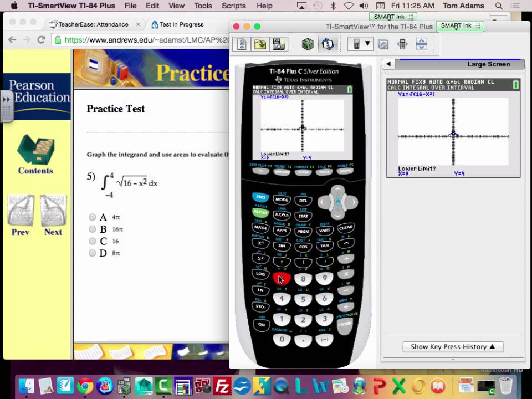Click the expand/collapse vertical arrows icon
The height and width of the screenshot is (399, 532).
421,44
